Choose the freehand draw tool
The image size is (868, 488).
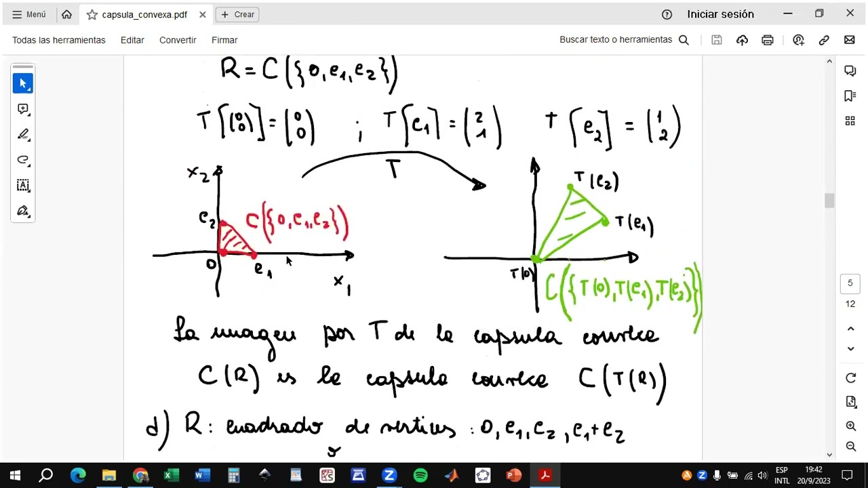(x=23, y=160)
